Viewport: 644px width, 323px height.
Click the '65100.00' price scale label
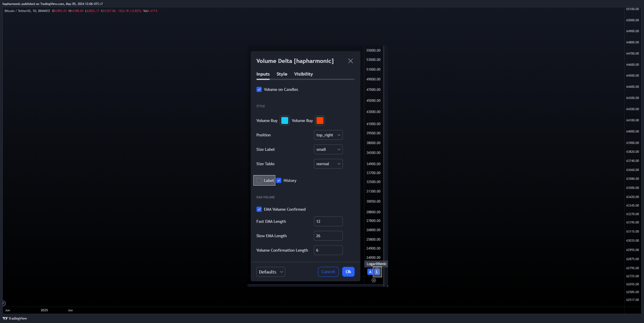633,9
